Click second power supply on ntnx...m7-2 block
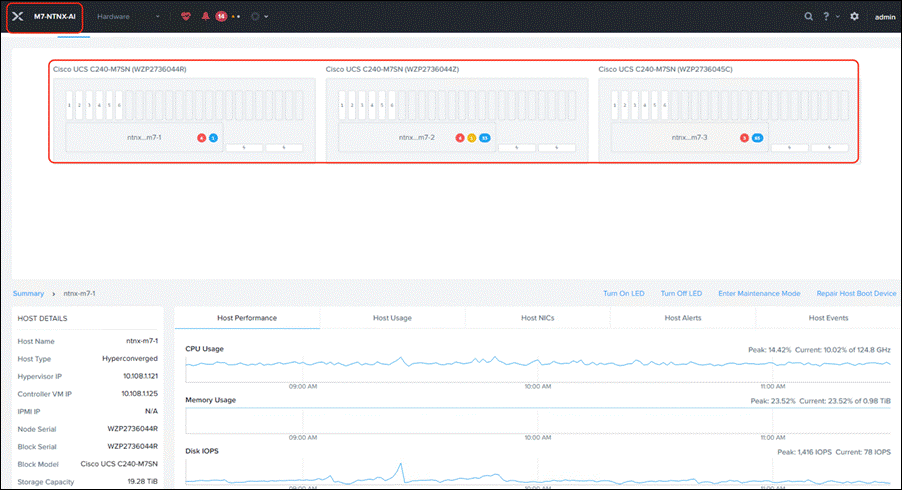 [557, 148]
